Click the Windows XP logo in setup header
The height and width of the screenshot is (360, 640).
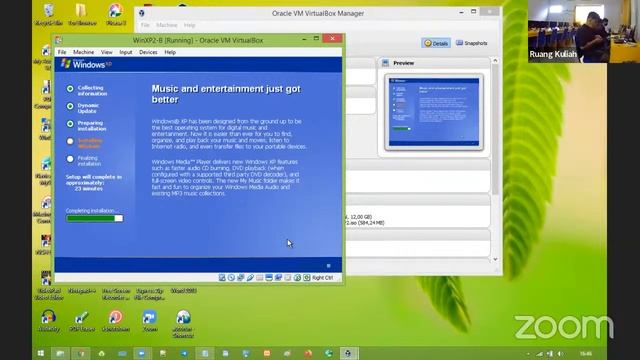pos(86,64)
